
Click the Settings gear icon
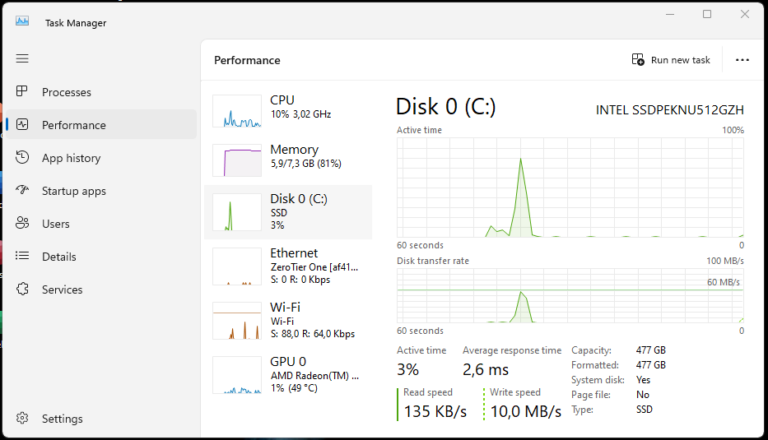pos(22,419)
